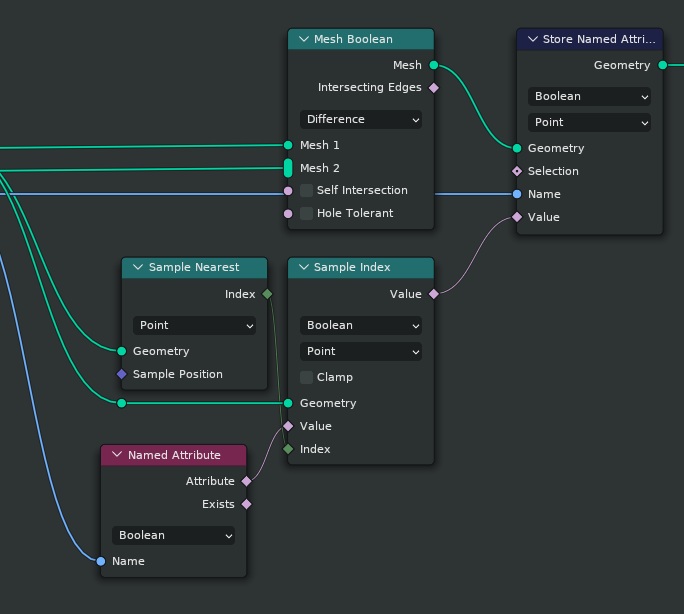Image resolution: width=684 pixels, height=614 pixels.
Task: Open Store Named Attribute Point domain dropdown
Action: click(589, 123)
